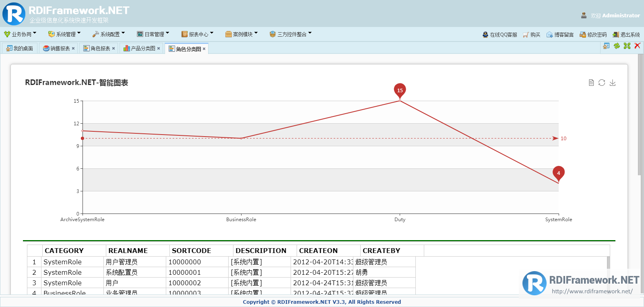Viewport: 644px width, 307px height.
Task: Close the 角色报表 tab
Action: pyautogui.click(x=114, y=48)
